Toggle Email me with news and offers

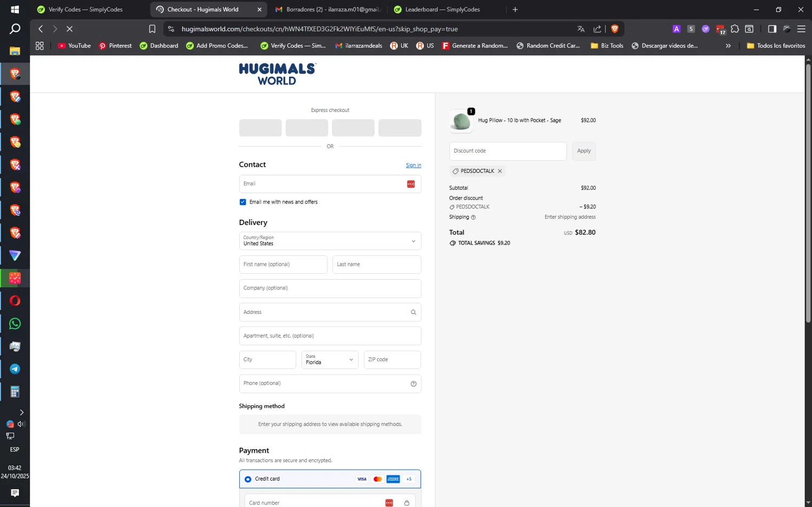coord(243,202)
